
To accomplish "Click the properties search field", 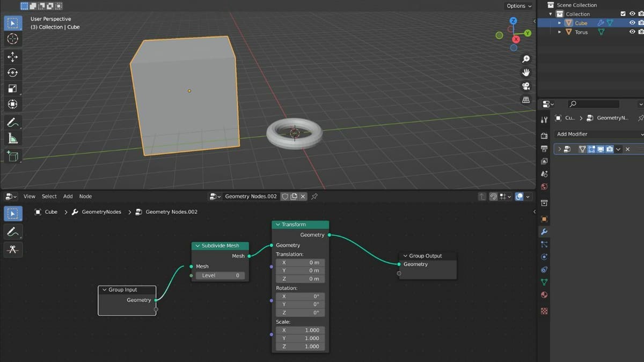I will [593, 104].
